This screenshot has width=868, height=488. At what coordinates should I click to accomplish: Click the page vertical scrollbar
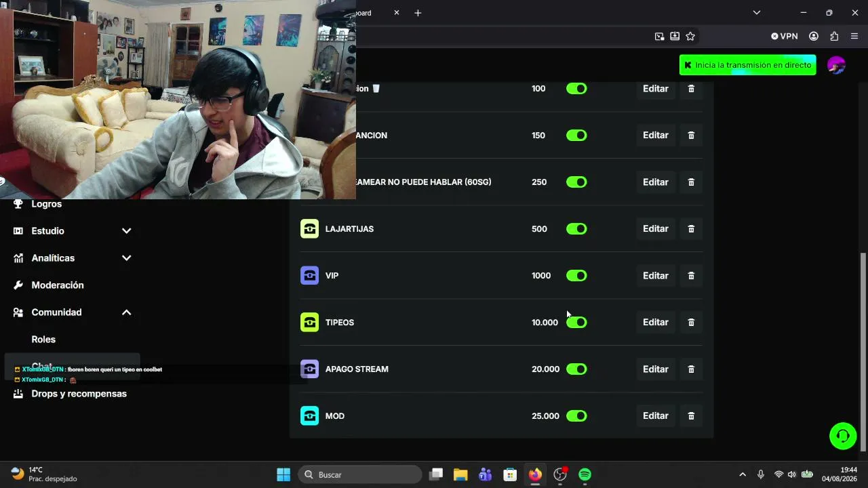[863, 351]
